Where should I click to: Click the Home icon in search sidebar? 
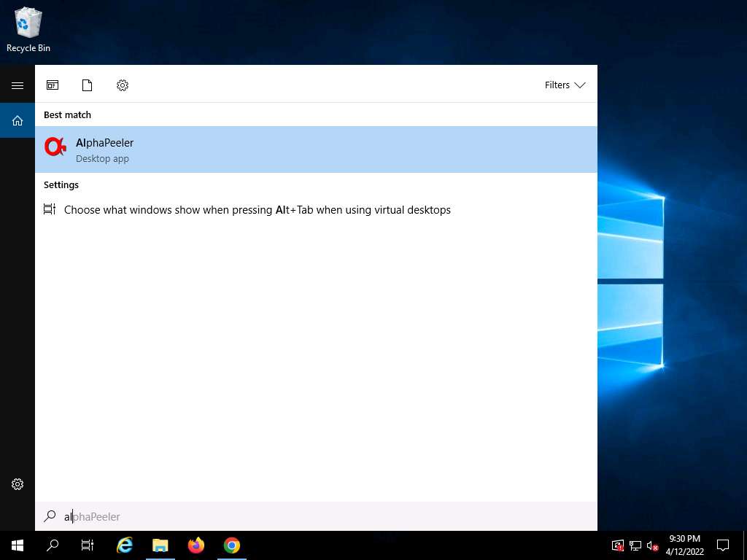[x=18, y=120]
